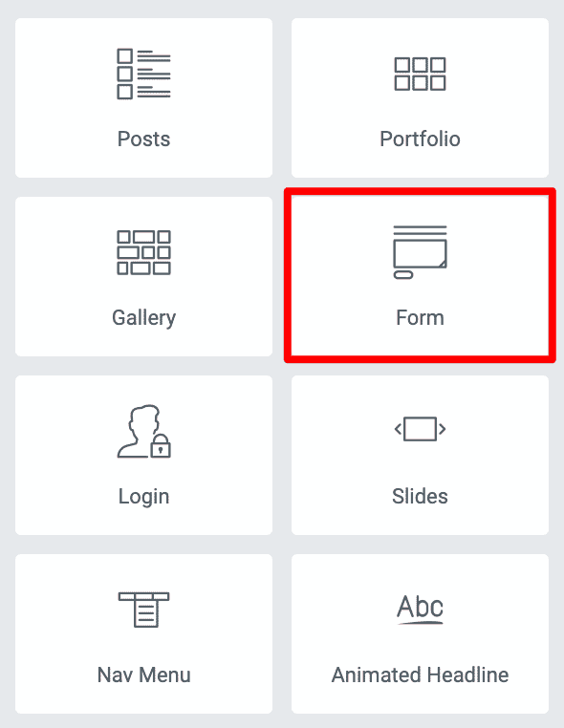Select the Nav Menu icon
564x728 pixels.
pyautogui.click(x=143, y=610)
